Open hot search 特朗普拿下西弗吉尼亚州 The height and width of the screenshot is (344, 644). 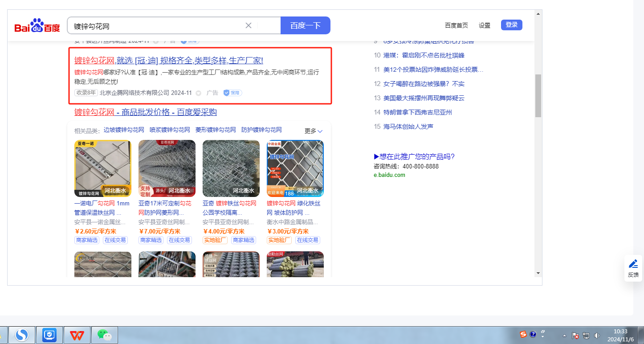click(418, 112)
